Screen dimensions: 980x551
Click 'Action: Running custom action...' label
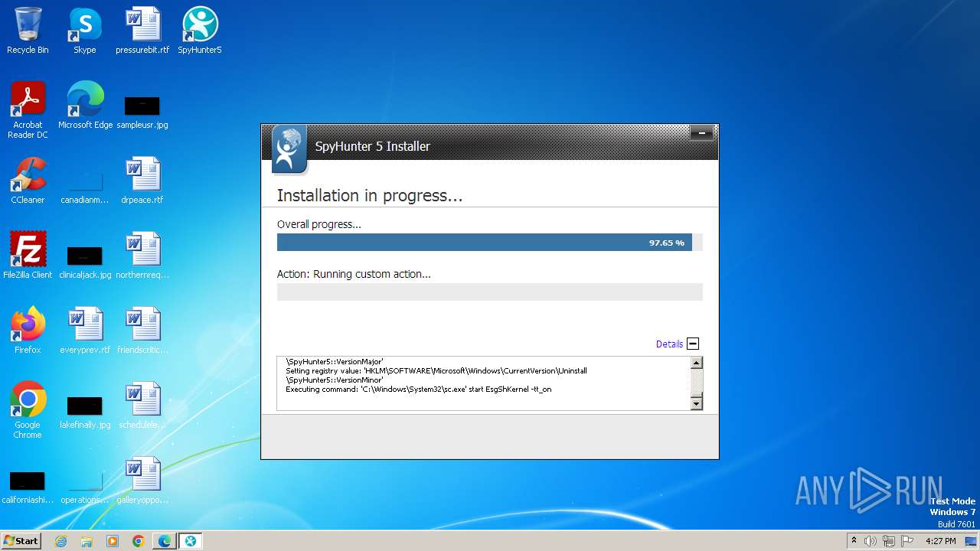point(354,274)
